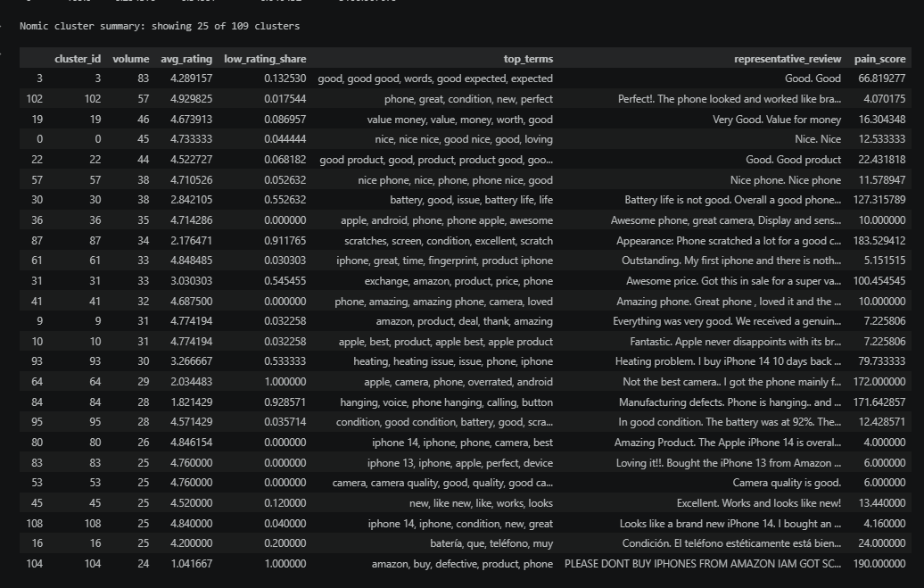The height and width of the screenshot is (588, 924).
Task: Click low_rating_share 0.132530
Action: (x=285, y=79)
